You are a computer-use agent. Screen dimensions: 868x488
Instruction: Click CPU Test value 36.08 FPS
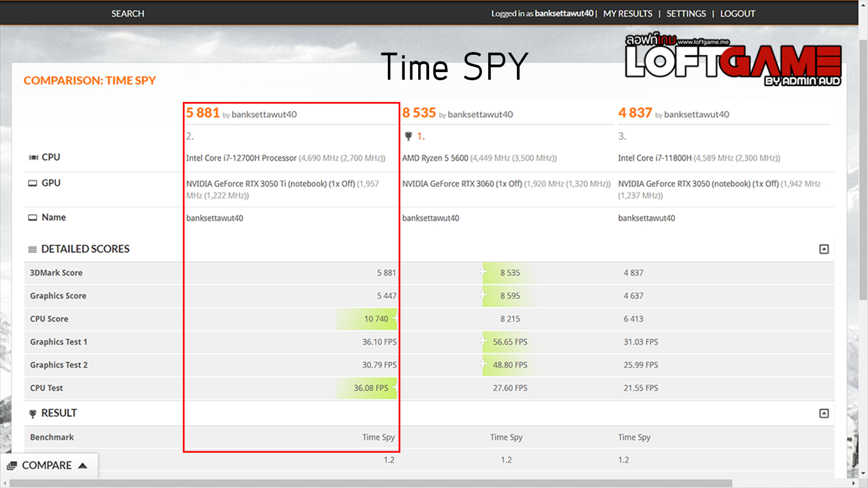[371, 388]
